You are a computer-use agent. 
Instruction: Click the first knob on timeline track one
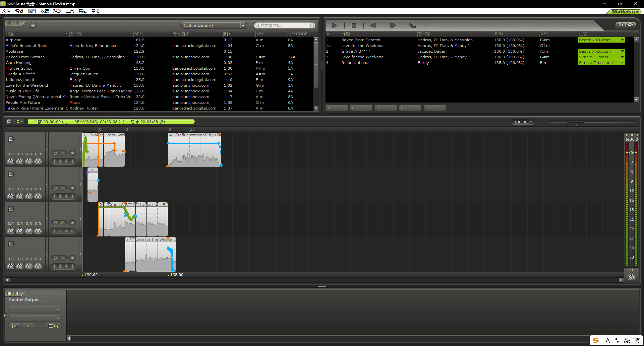[x=11, y=162]
